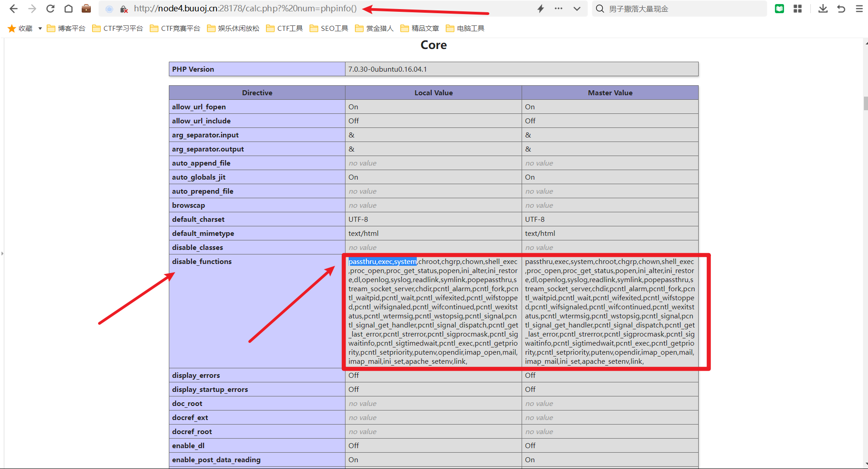Viewport: 868px width, 469px height.
Task: Click the Local Value column header
Action: coord(434,93)
